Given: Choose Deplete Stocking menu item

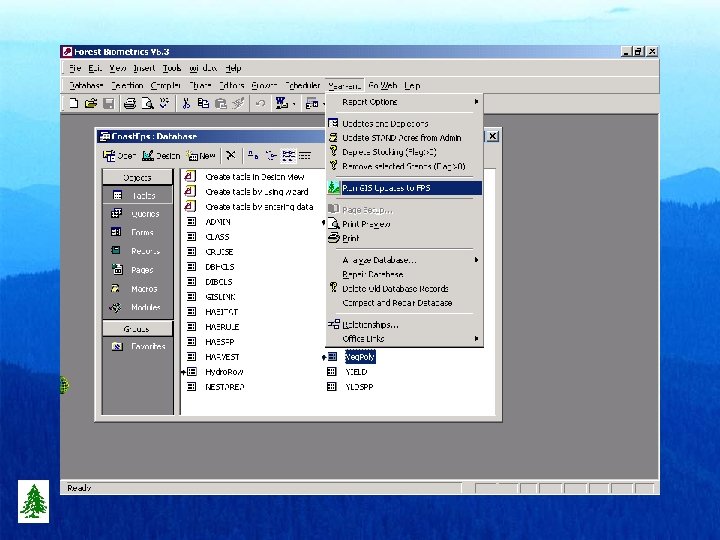Looking at the screenshot, I should pyautogui.click(x=405, y=152).
